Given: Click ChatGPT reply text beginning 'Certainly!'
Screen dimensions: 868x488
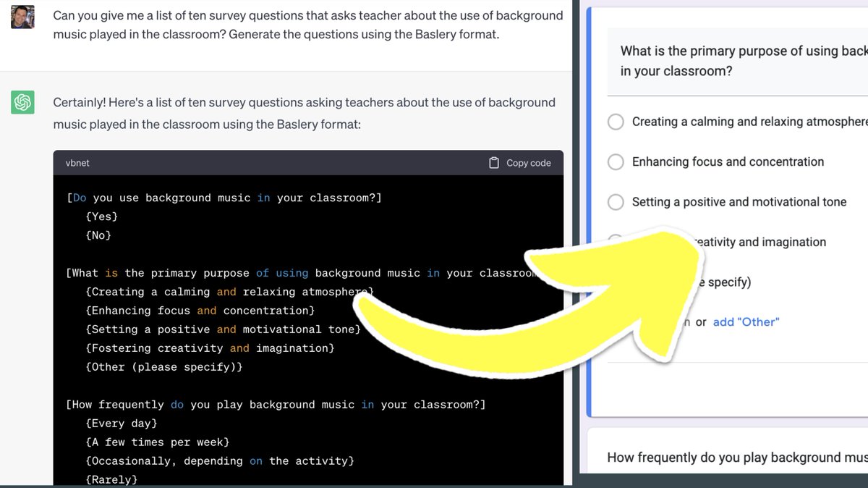Looking at the screenshot, I should [x=305, y=113].
